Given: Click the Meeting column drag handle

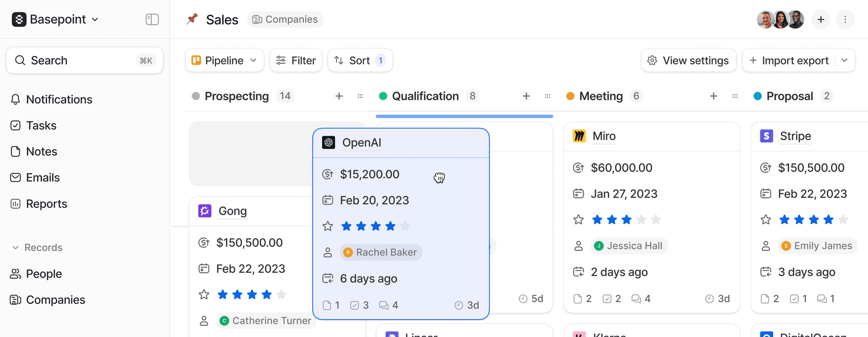Looking at the screenshot, I should click(735, 96).
